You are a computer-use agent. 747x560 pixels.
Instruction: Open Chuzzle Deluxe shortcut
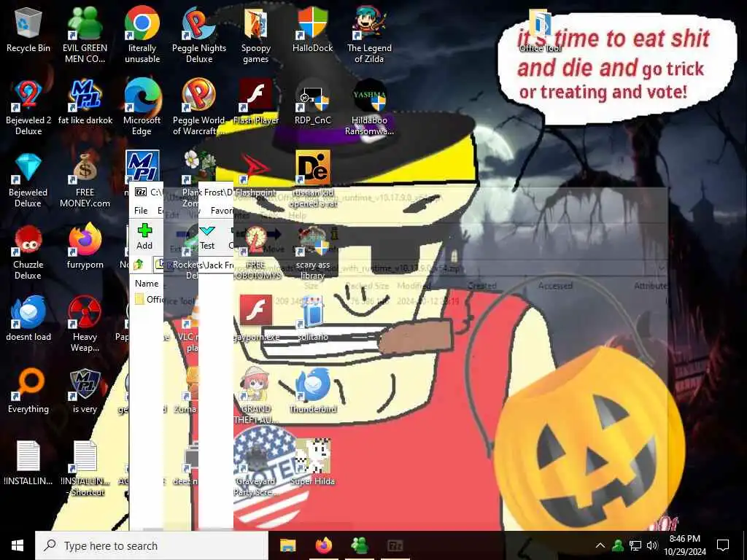[x=28, y=252]
